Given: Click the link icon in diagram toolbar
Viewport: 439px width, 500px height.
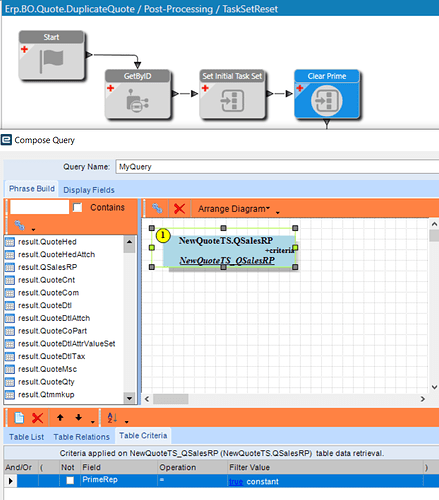Looking at the screenshot, I should [x=157, y=208].
